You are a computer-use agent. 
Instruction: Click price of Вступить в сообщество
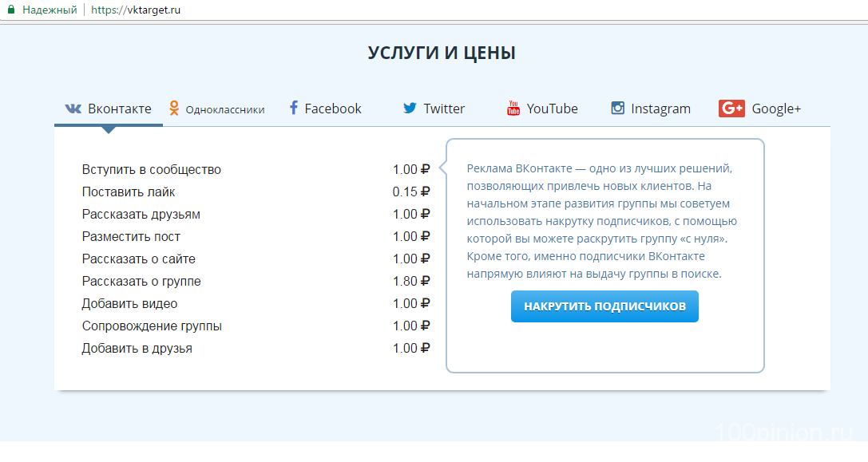(411, 169)
